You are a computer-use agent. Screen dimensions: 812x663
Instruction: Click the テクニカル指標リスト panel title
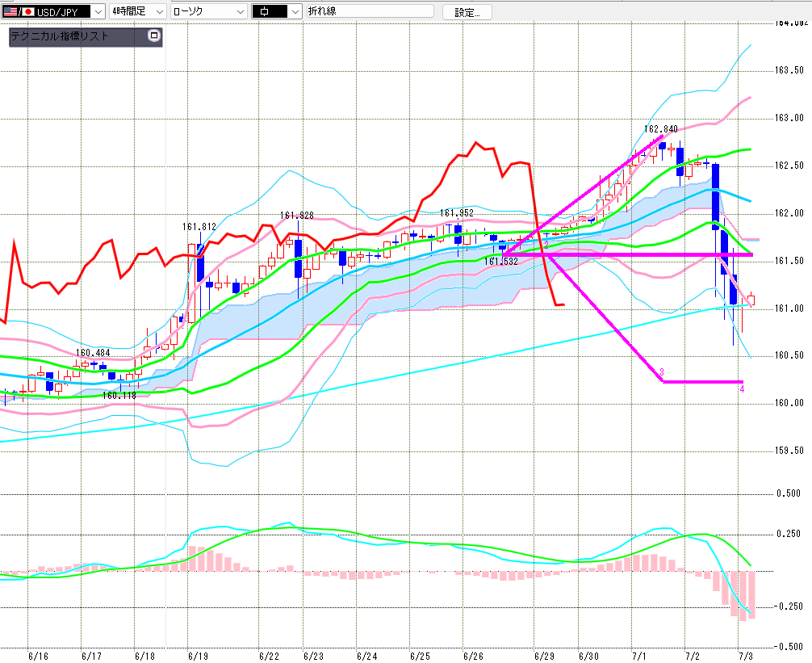coord(60,36)
